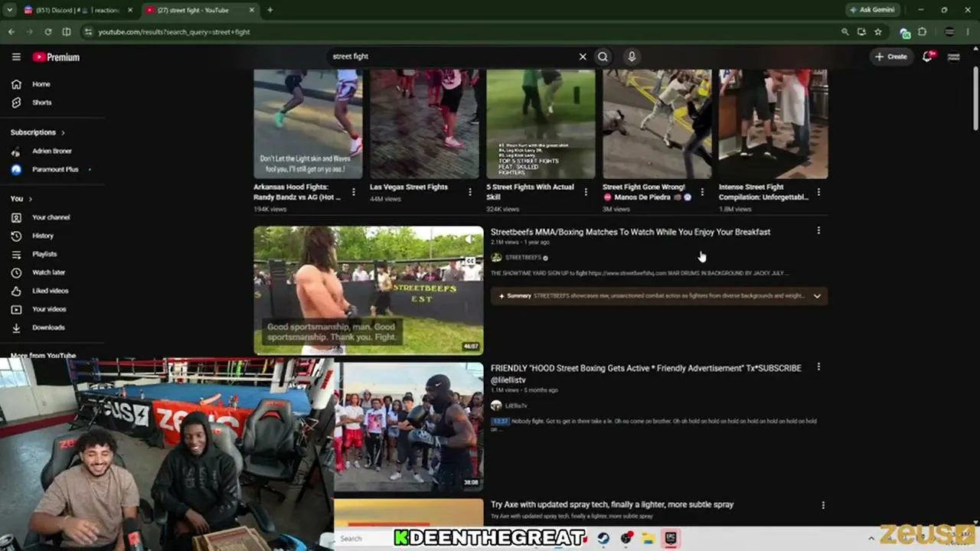Click the Liked videos thumbs-up icon

[16, 291]
